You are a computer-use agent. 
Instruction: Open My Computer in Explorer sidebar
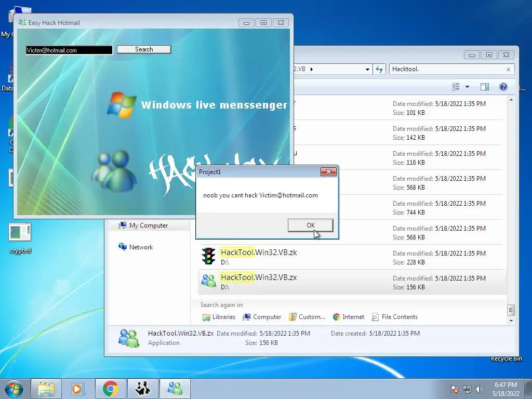[149, 225]
